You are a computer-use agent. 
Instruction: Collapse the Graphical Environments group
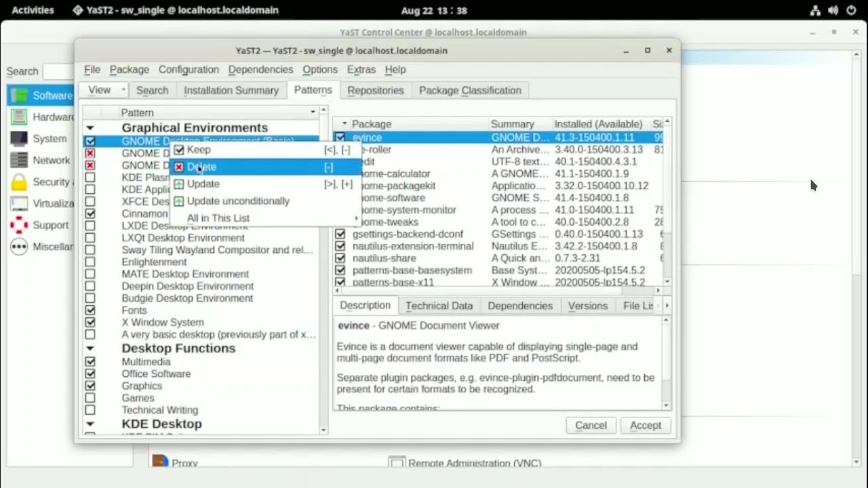pos(90,128)
